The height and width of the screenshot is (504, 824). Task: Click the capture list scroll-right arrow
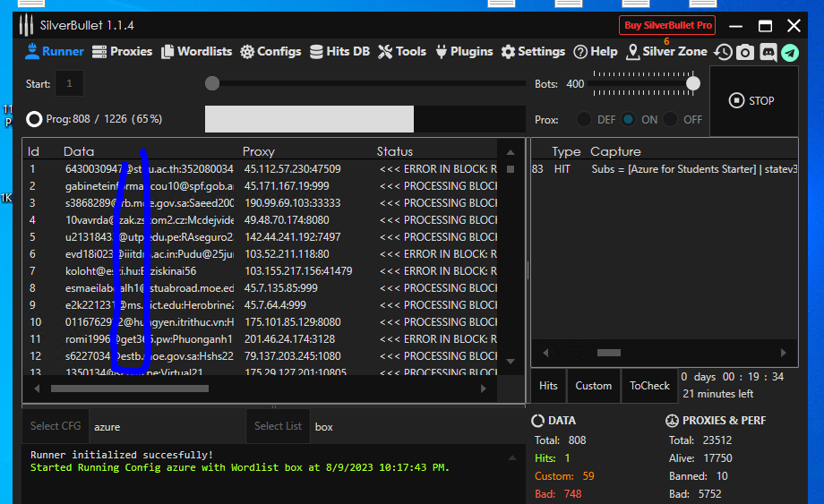click(784, 353)
